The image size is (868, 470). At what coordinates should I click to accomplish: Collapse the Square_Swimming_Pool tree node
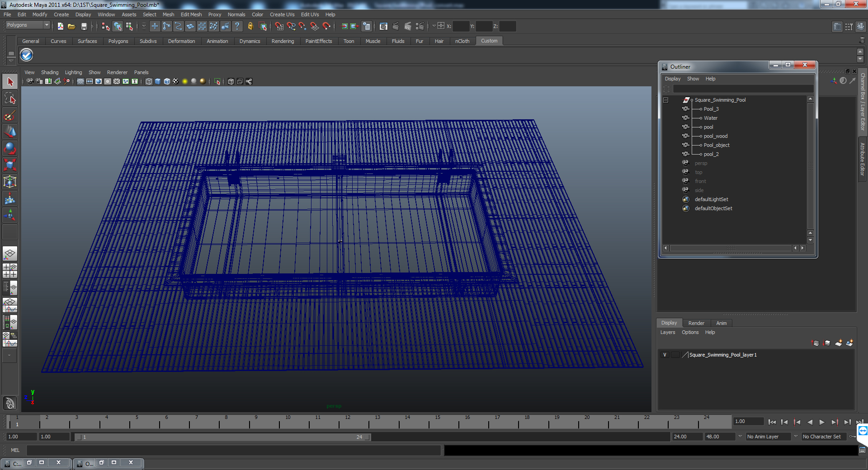tap(665, 100)
